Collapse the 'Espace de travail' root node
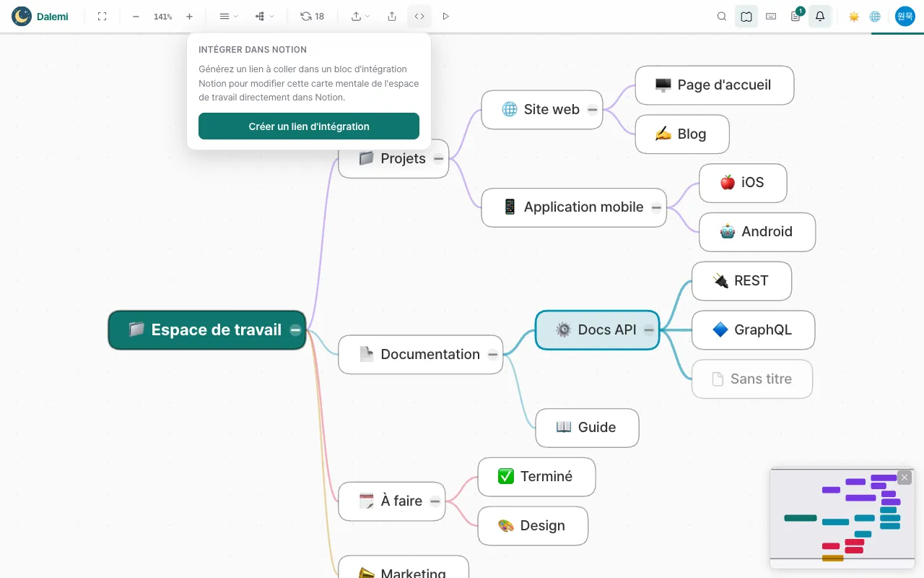Image resolution: width=924 pixels, height=578 pixels. pyautogui.click(x=295, y=330)
